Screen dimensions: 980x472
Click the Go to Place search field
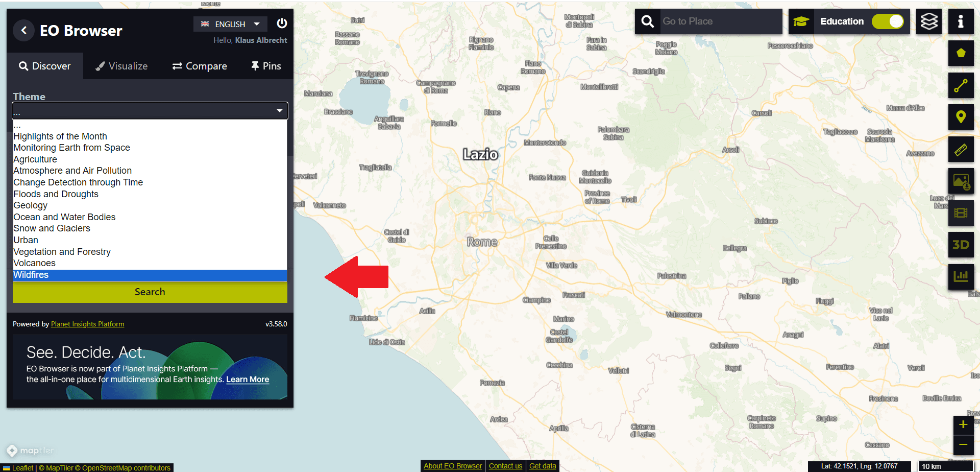[x=720, y=21]
